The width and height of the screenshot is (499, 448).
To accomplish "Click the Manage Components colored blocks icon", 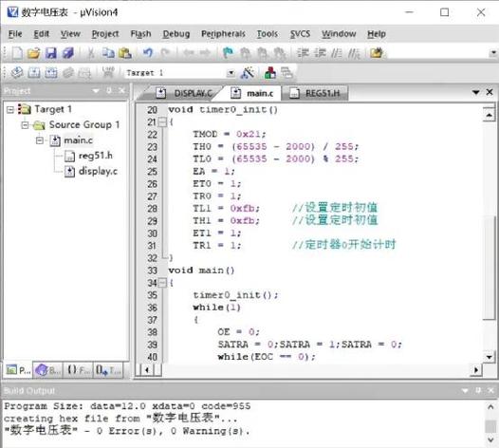I will [270, 73].
